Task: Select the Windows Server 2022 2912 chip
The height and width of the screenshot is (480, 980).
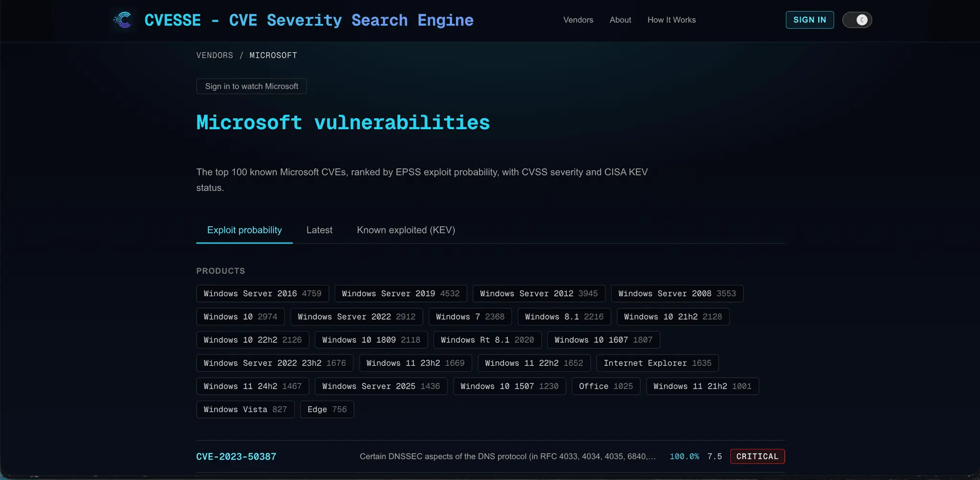Action: [x=356, y=317]
